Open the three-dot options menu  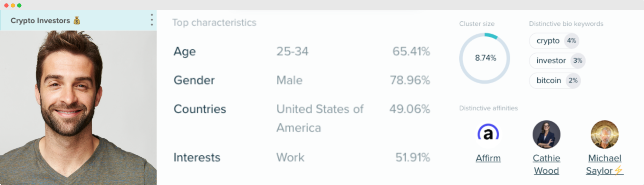pyautogui.click(x=152, y=20)
